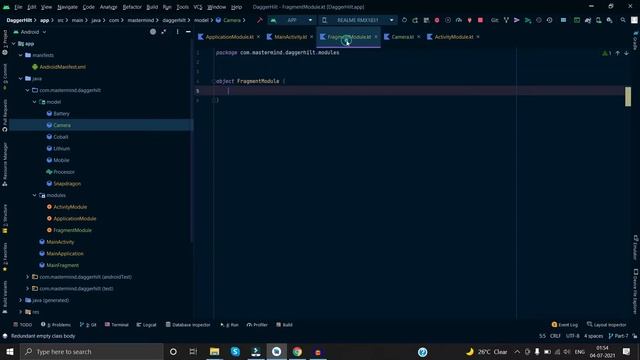The image size is (640, 360).
Task: Switch to the ApplicationModule.kt tab
Action: click(229, 37)
